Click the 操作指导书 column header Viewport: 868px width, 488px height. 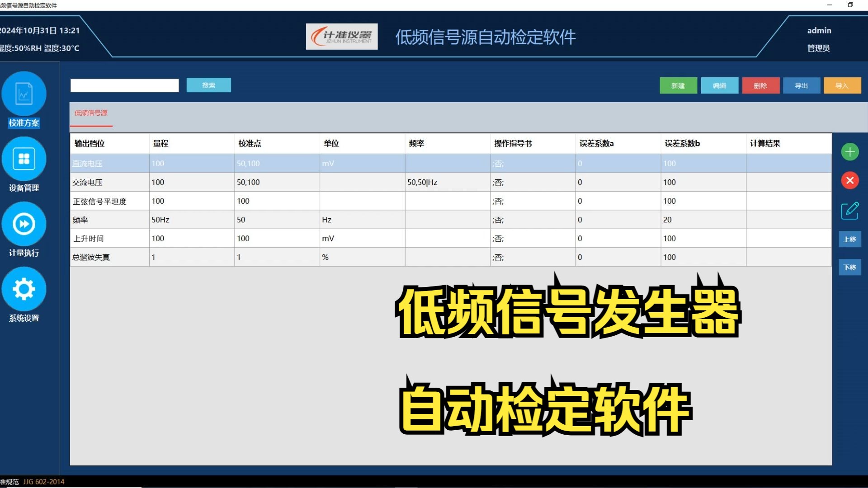point(533,143)
